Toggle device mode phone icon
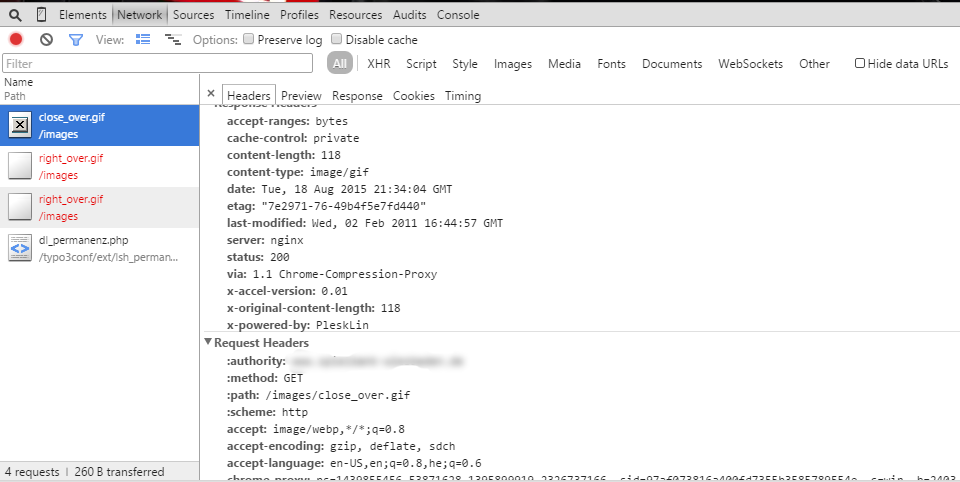 click(x=41, y=15)
